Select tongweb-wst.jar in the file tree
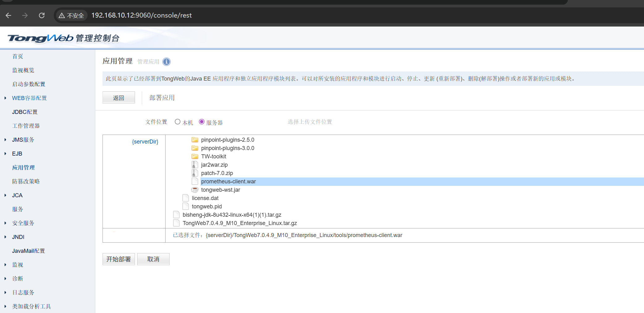This screenshot has height=313, width=644. tap(221, 190)
